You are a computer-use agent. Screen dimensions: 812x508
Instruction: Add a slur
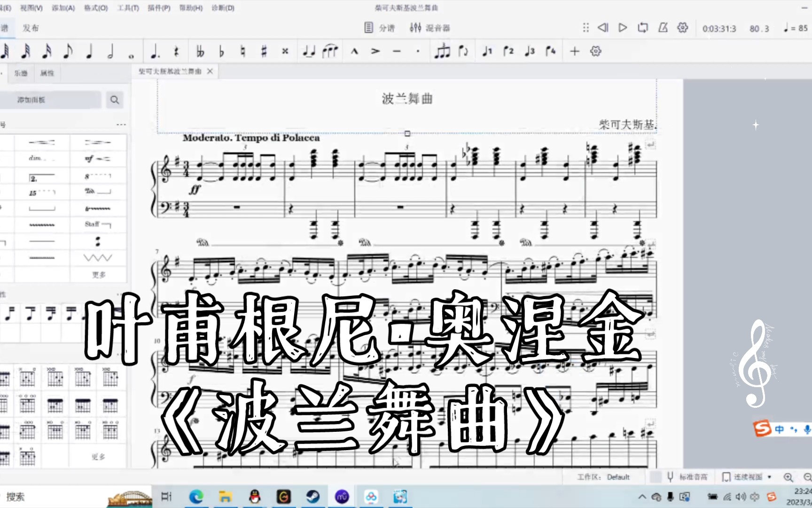click(330, 51)
